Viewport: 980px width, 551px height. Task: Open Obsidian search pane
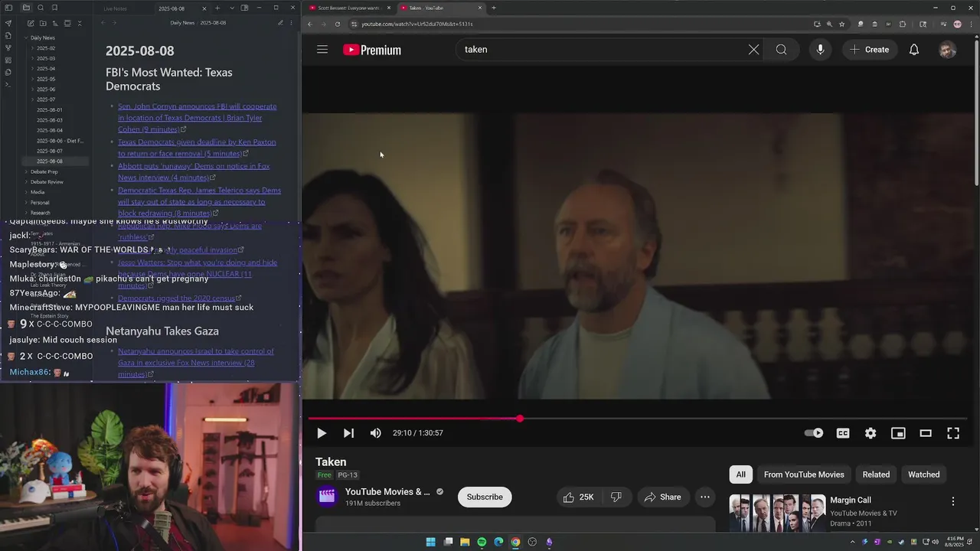point(41,8)
